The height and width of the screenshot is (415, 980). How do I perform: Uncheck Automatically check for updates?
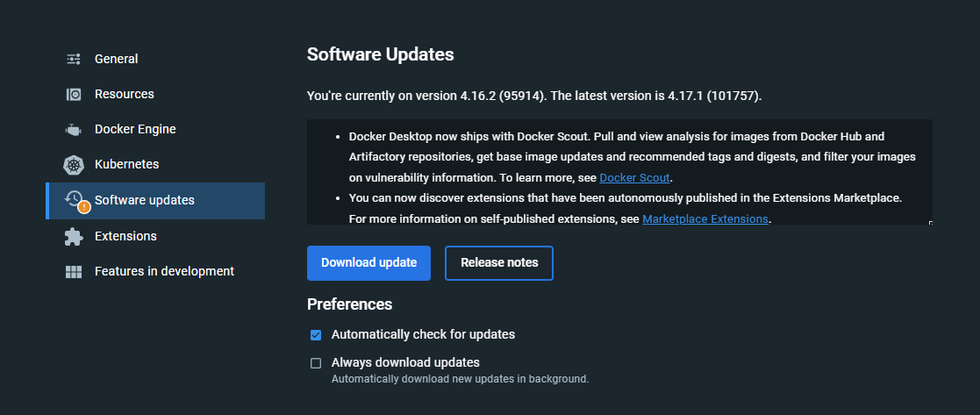point(316,335)
